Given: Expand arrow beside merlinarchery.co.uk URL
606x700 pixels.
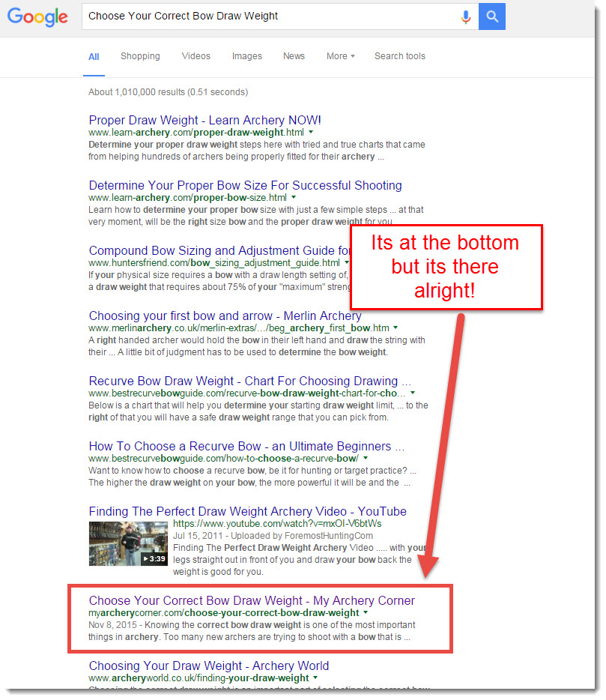Looking at the screenshot, I should point(396,328).
